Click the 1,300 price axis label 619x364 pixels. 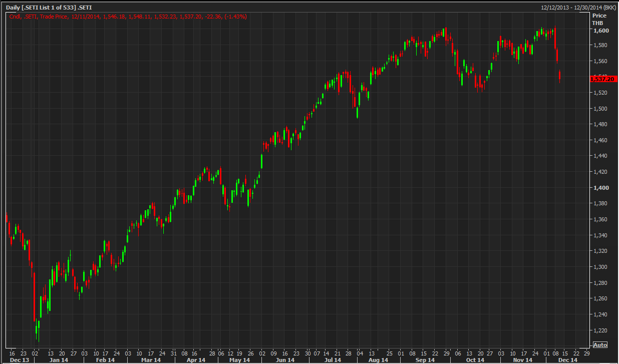click(x=600, y=267)
